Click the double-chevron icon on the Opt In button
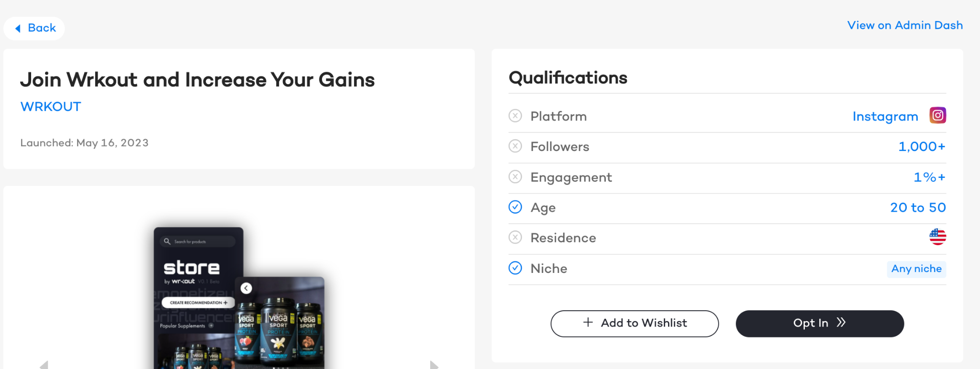This screenshot has height=369, width=980. [841, 323]
